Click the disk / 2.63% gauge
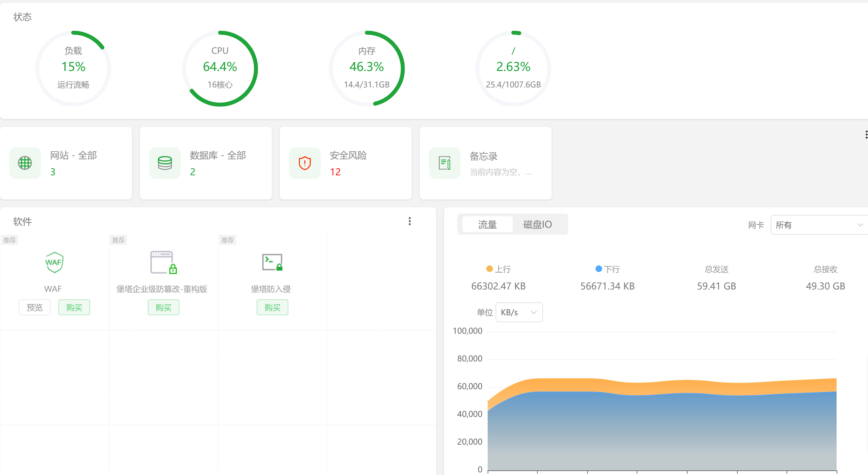The image size is (868, 475). (x=513, y=68)
